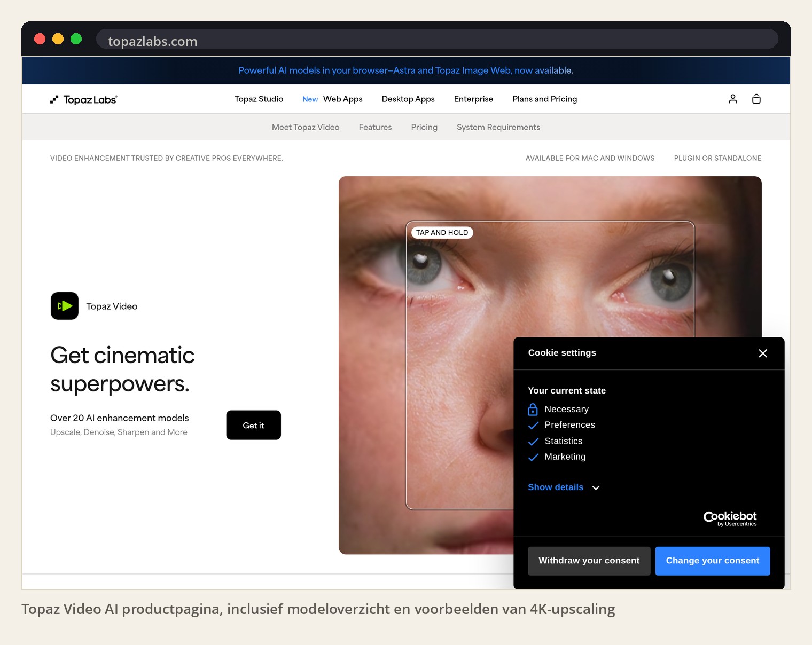Click 'Upscale, Denoise, Sharpen and More' text
This screenshot has height=645, width=812.
(x=119, y=432)
